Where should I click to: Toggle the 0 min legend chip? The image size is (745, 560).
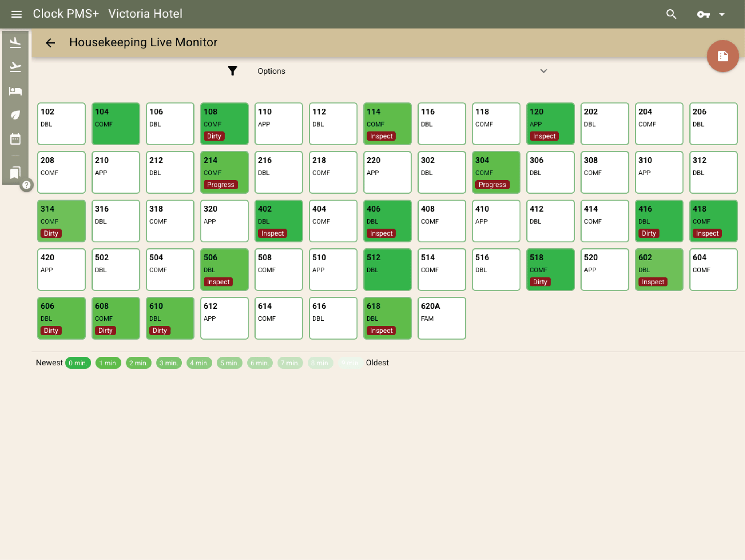78,362
